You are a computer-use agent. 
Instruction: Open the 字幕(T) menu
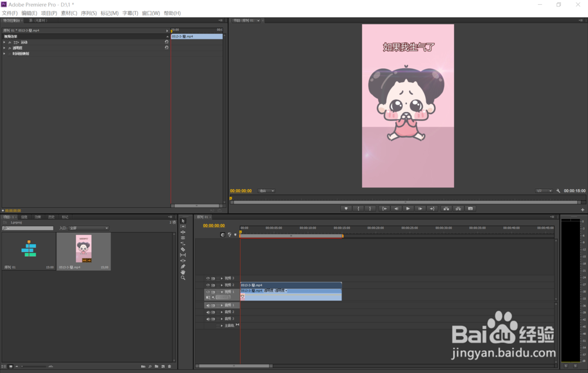pos(130,13)
